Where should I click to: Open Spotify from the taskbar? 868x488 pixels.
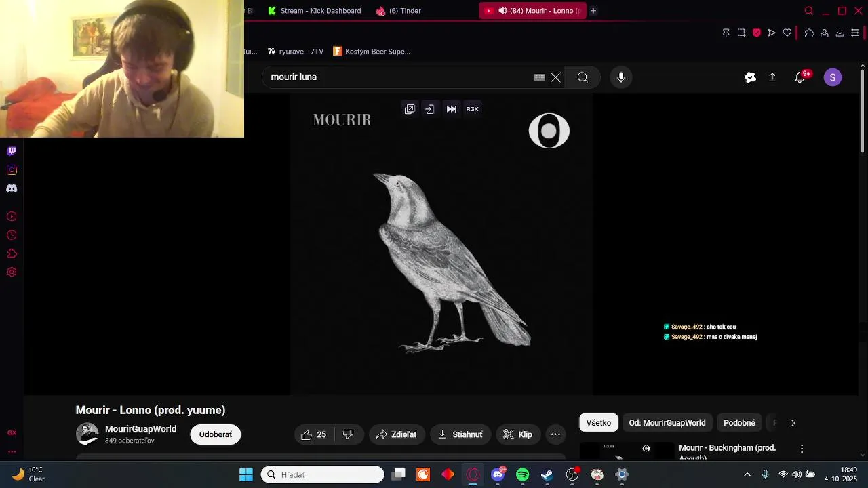click(x=522, y=474)
